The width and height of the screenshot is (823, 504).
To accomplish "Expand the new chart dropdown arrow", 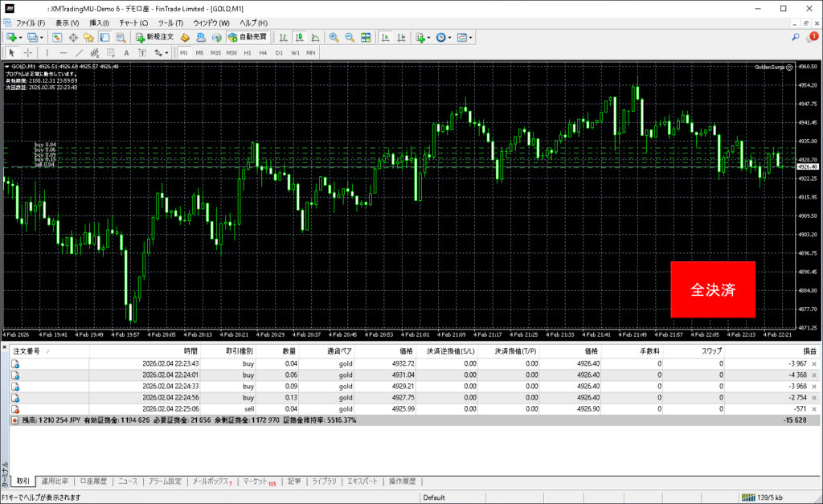I will 21,38.
